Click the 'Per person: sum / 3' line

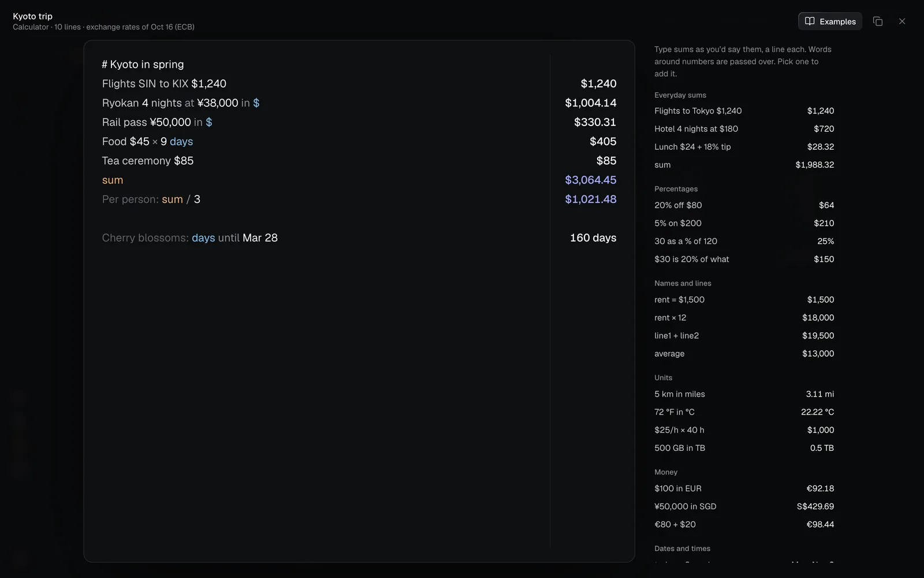151,199
